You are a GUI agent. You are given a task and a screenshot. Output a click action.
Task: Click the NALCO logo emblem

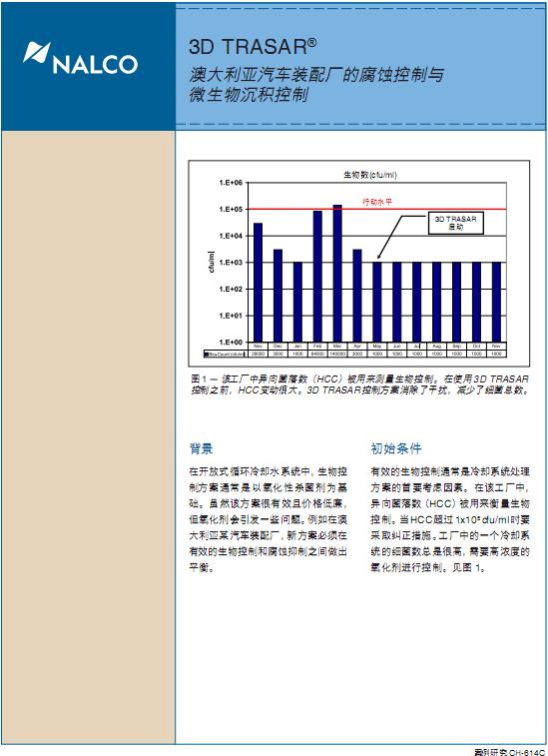[x=37, y=52]
